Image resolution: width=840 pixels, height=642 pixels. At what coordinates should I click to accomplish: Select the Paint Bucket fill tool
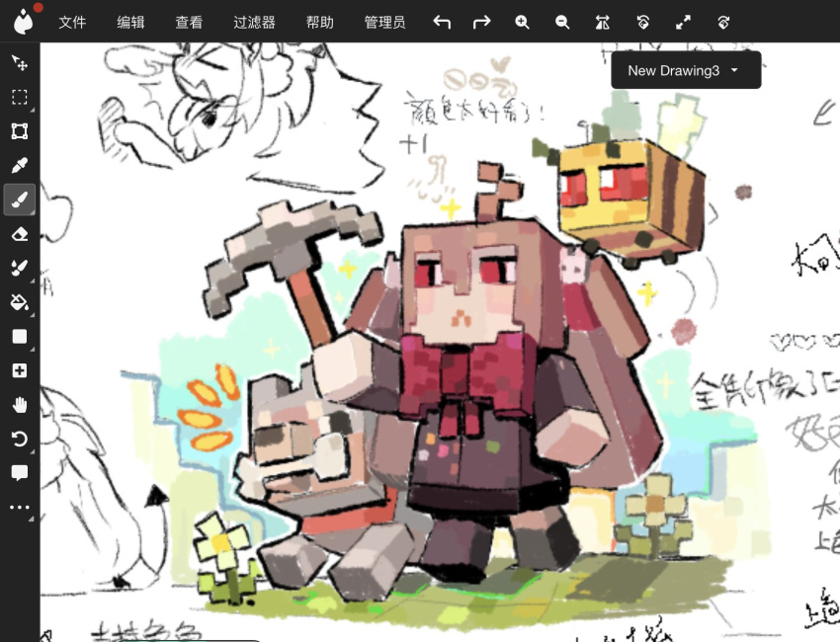tap(20, 302)
